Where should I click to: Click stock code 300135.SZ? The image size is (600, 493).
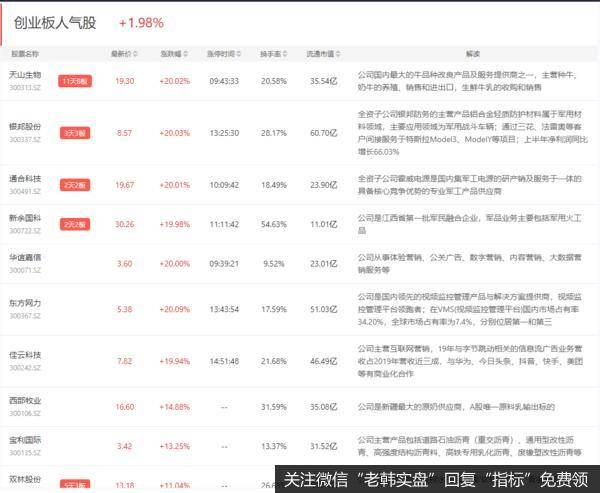[25, 453]
